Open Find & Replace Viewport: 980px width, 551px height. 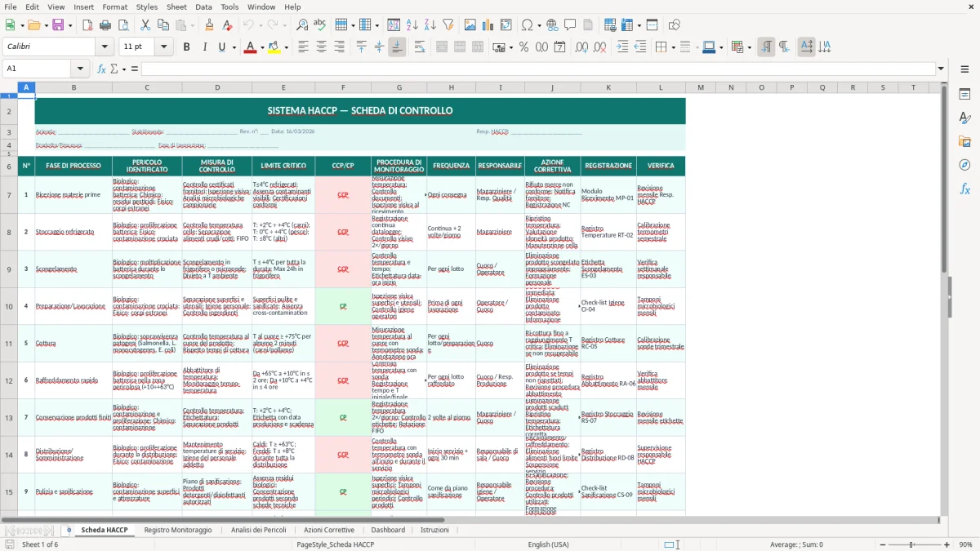pos(302,25)
